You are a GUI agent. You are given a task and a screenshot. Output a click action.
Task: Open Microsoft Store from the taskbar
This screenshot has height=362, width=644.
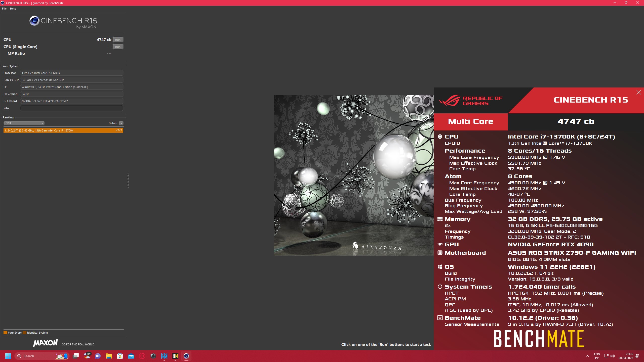coord(120,356)
